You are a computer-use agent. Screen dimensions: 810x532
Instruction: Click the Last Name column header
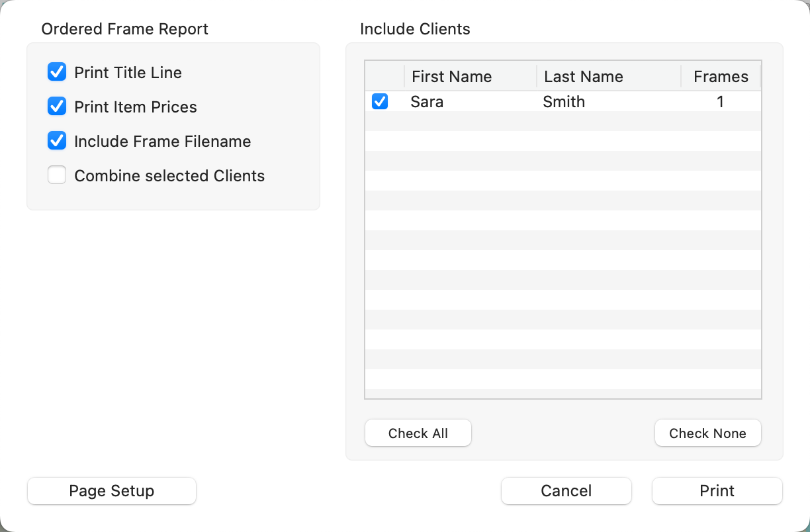pyautogui.click(x=607, y=77)
